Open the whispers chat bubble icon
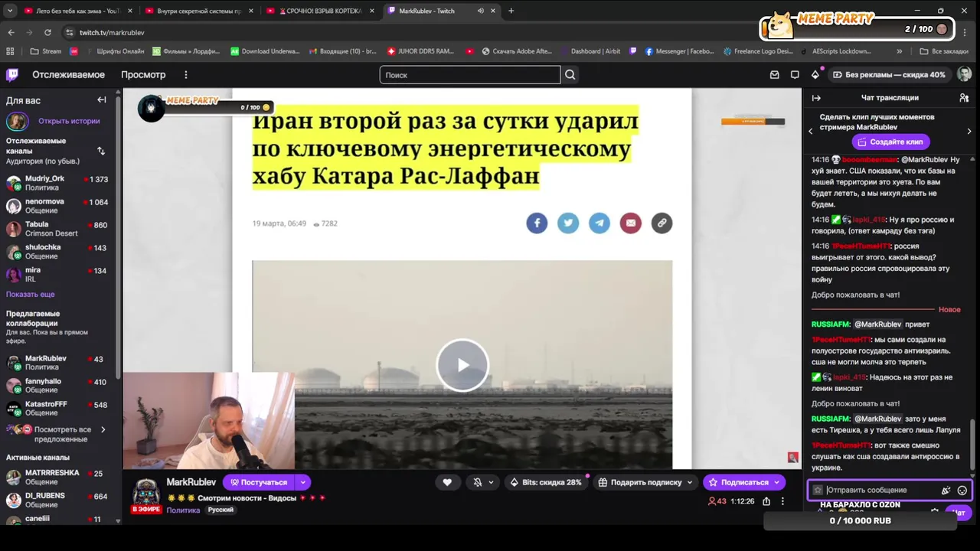The height and width of the screenshot is (551, 980). tap(795, 74)
